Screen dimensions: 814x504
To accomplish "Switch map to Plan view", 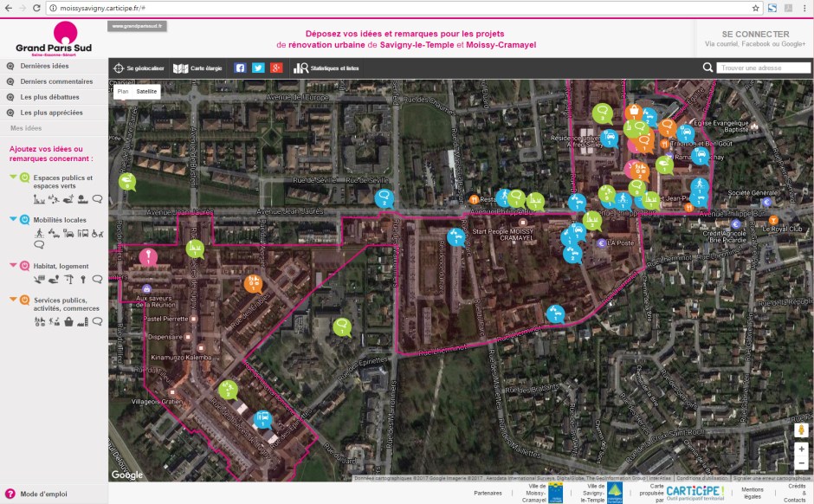I will (123, 90).
